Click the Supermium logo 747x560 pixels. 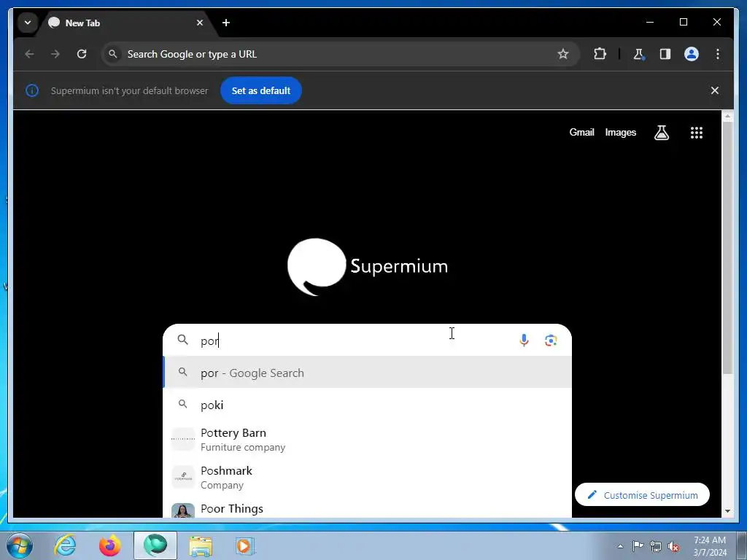pyautogui.click(x=368, y=267)
